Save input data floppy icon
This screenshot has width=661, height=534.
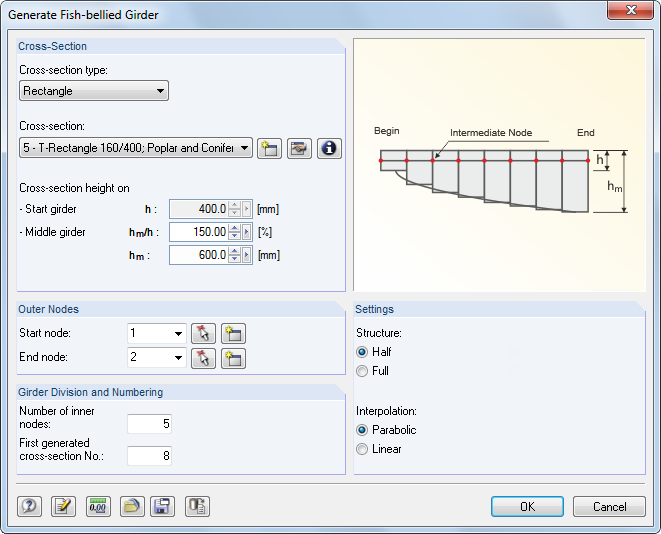pos(162,506)
